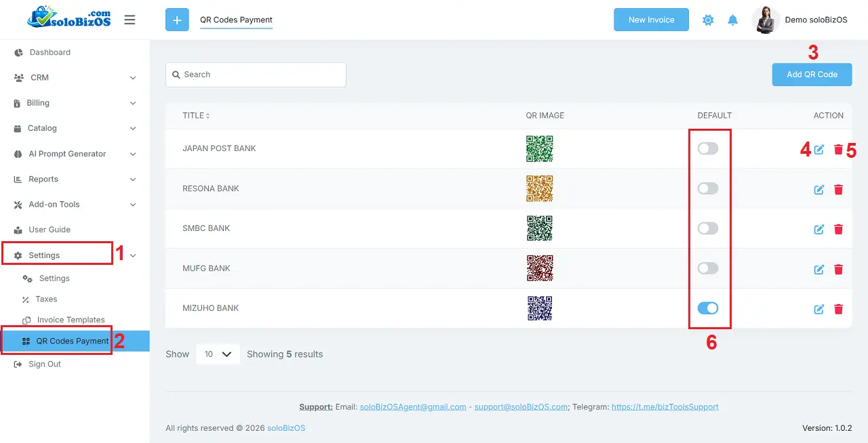Enable default for RESONA BANK

707,188
